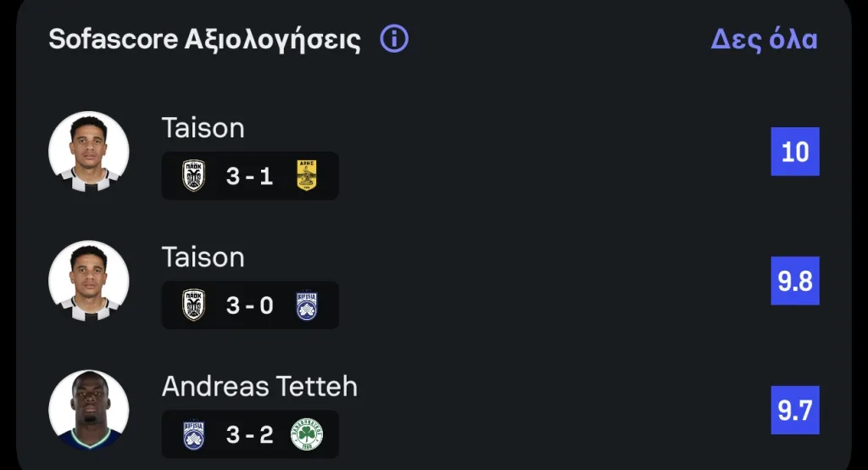This screenshot has height=470, width=868.
Task: Open the 3 - 1 match score
Action: (250, 176)
